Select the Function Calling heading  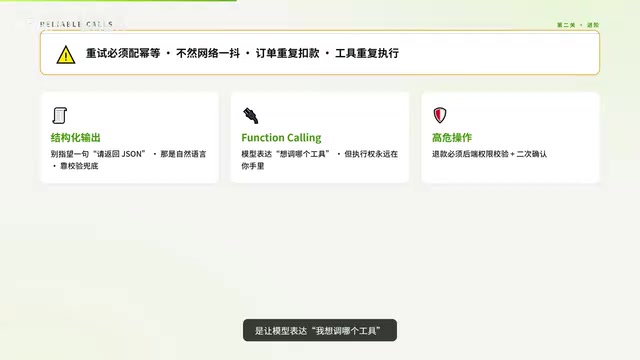point(281,138)
